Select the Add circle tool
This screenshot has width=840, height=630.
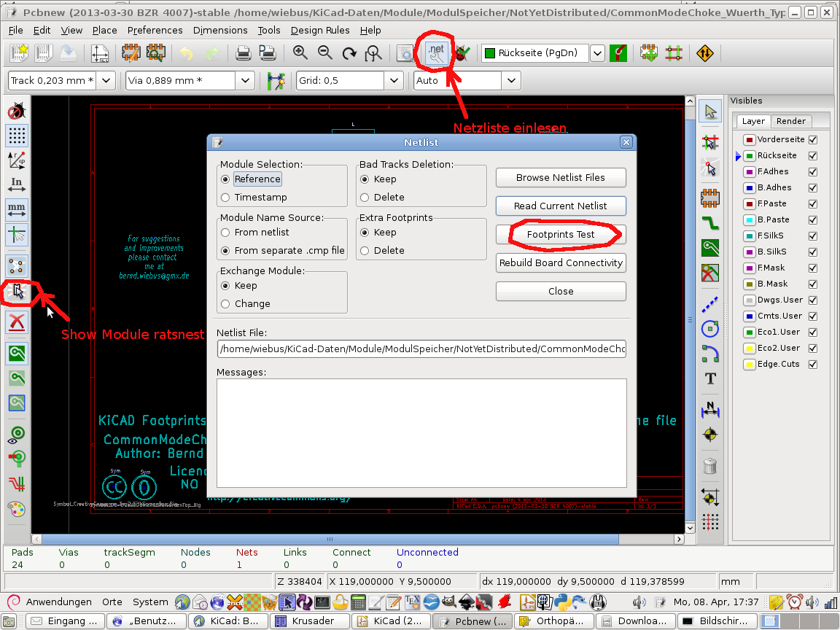click(710, 329)
